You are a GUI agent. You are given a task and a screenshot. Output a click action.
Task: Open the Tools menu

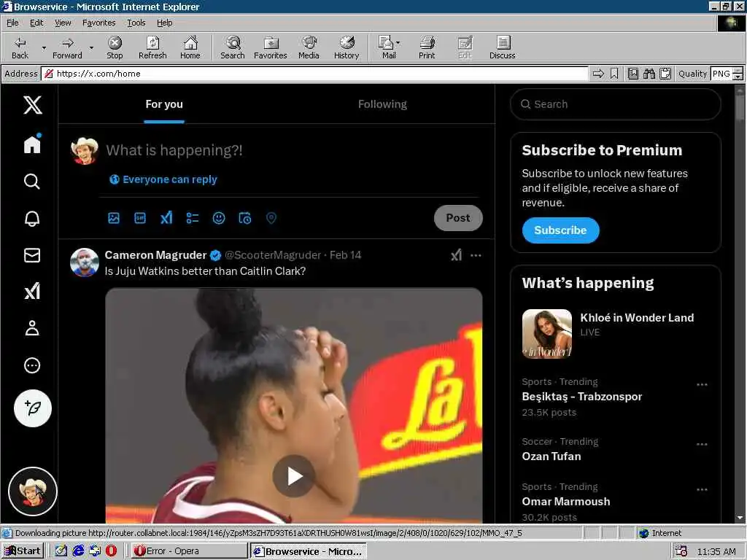(x=136, y=23)
